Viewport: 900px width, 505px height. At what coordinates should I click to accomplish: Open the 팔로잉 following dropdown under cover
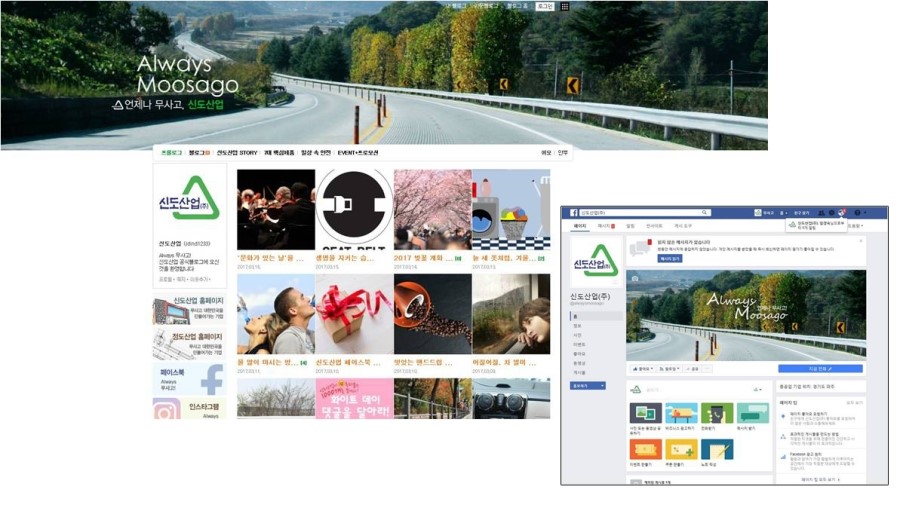point(669,369)
